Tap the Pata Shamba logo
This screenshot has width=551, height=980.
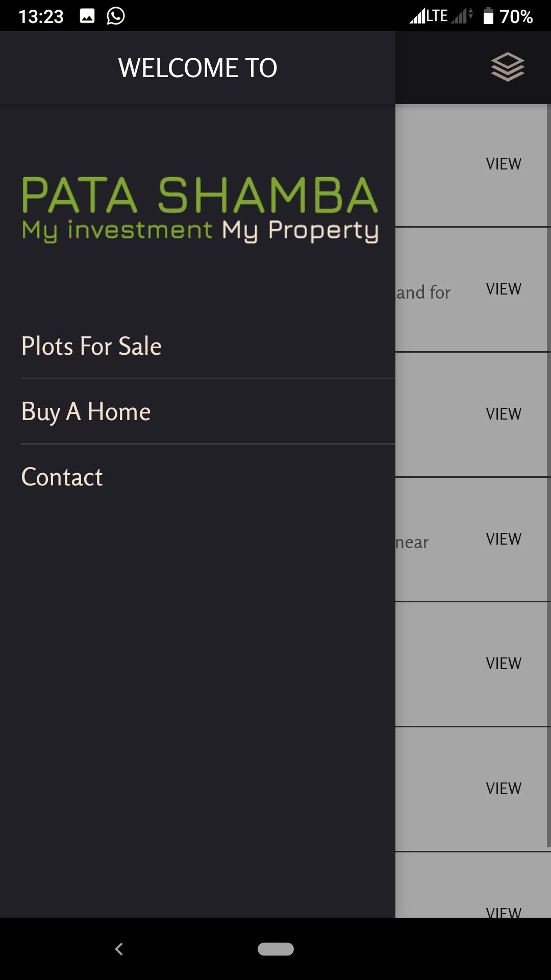point(200,209)
